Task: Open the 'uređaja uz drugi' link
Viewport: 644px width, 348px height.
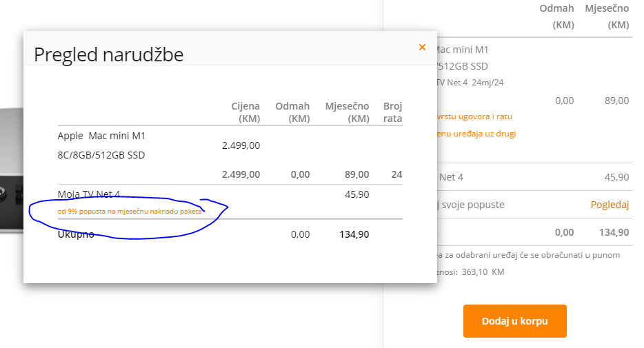Action: (476, 134)
